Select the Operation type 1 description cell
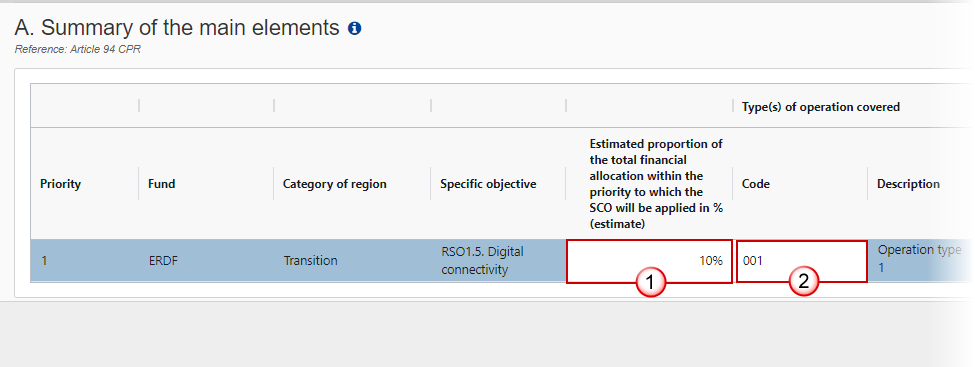Viewport: 975px width, 367px height. point(919,259)
